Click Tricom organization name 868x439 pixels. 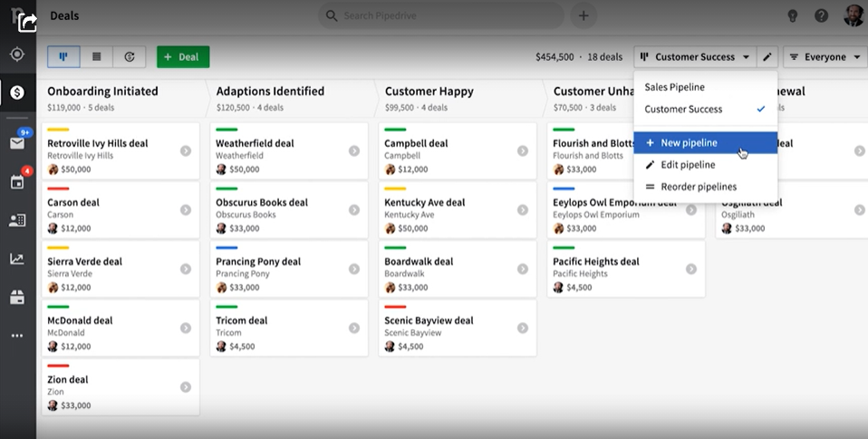click(x=228, y=333)
